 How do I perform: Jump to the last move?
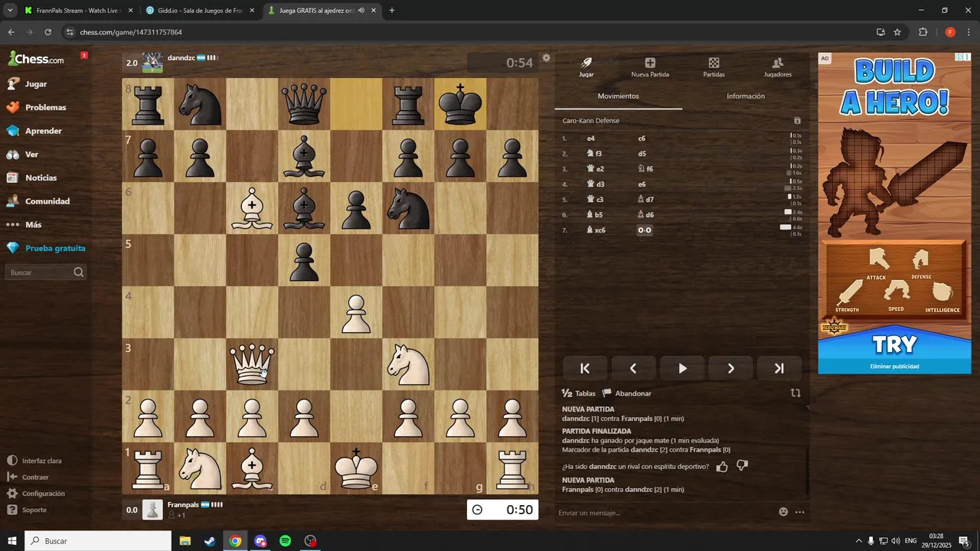(x=779, y=368)
